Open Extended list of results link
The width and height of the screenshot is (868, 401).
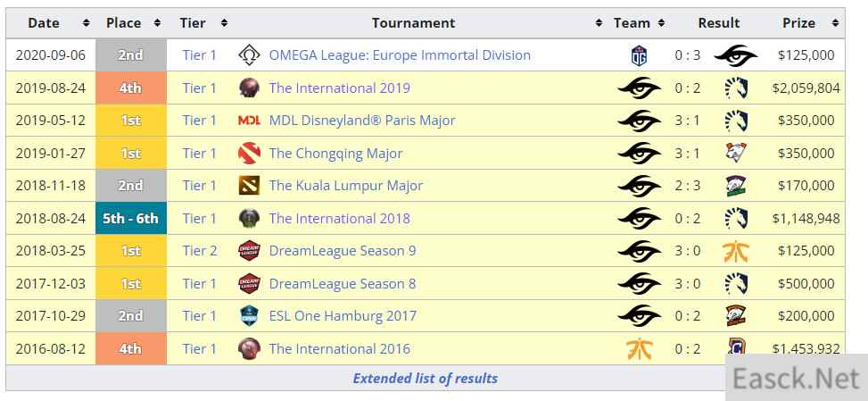coord(425,378)
